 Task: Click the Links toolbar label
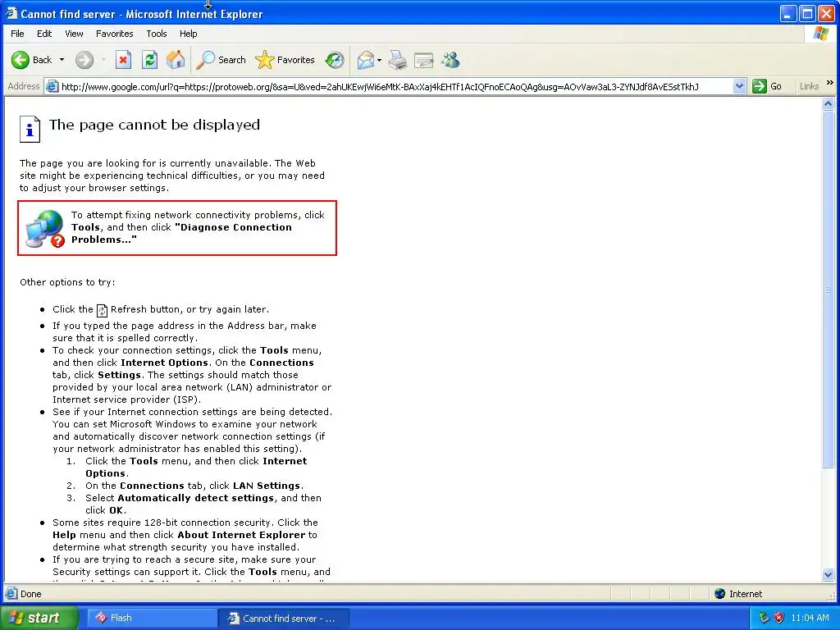809,86
